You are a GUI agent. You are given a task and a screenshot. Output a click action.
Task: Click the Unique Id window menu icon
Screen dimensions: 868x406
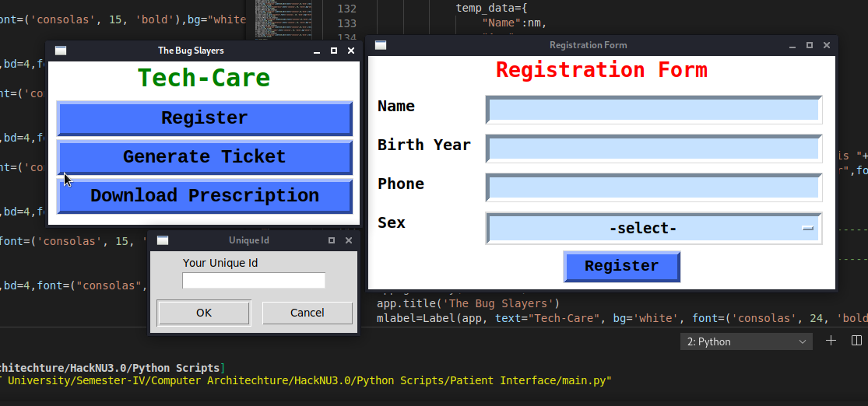point(163,240)
